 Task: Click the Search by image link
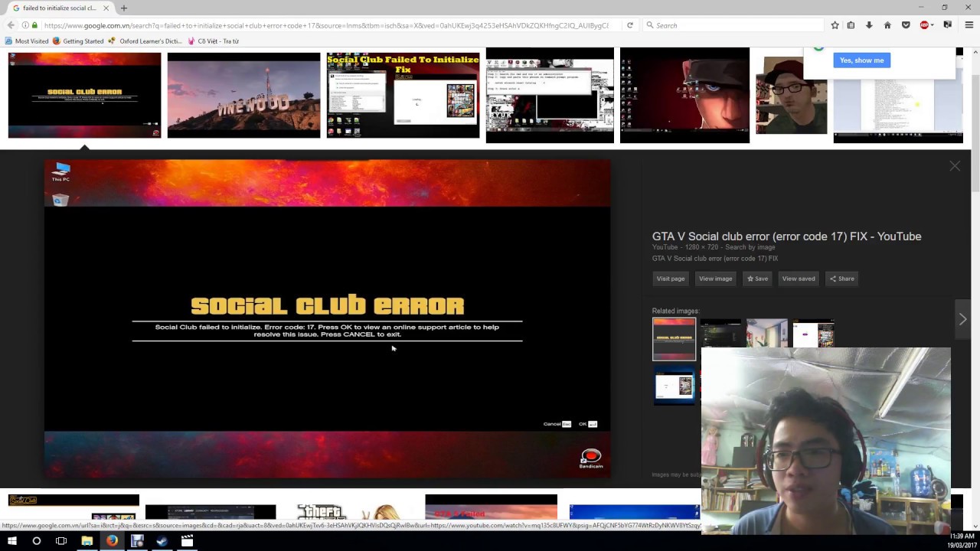tap(750, 247)
